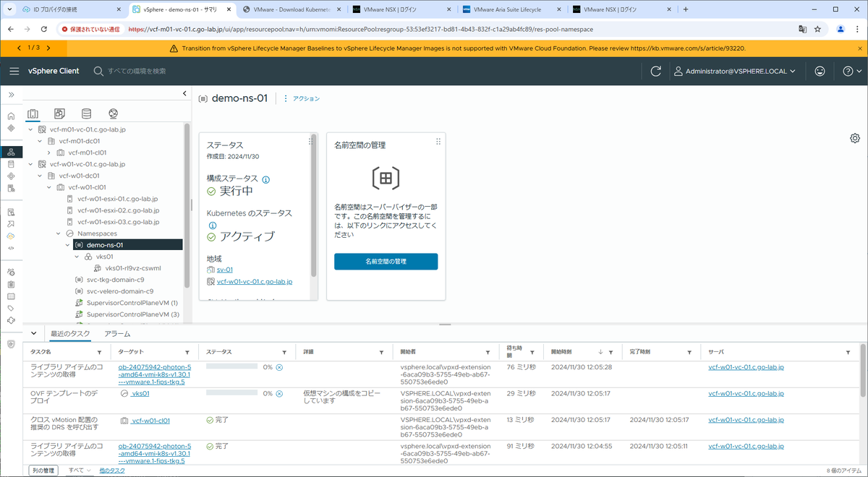Collapse the vks01 cluster tree node
Image resolution: width=868 pixels, height=477 pixels.
[x=77, y=257]
